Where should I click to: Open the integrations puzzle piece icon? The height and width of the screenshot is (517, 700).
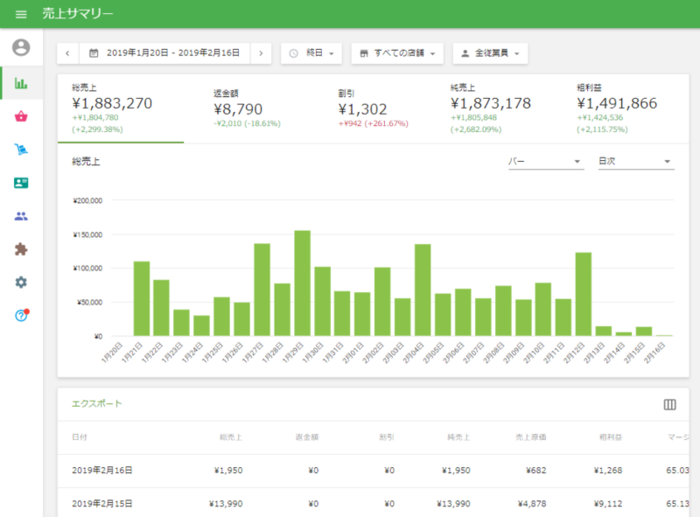click(x=21, y=249)
